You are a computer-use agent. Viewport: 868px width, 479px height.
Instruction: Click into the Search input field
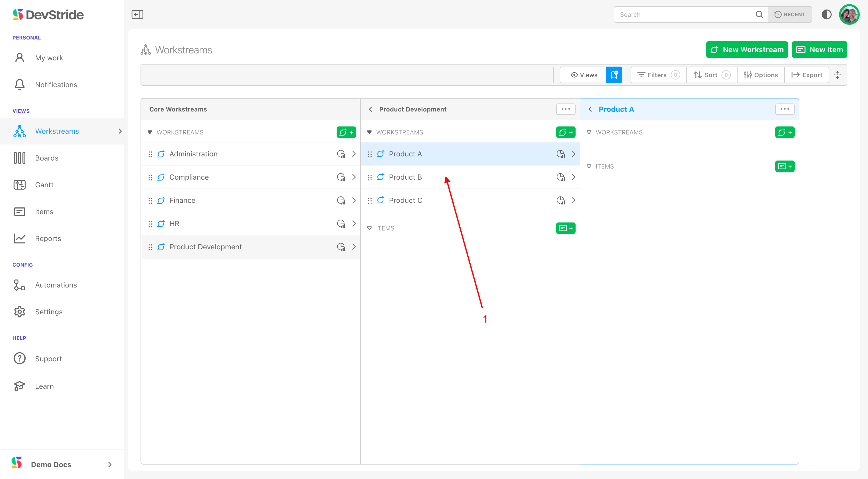pyautogui.click(x=684, y=14)
